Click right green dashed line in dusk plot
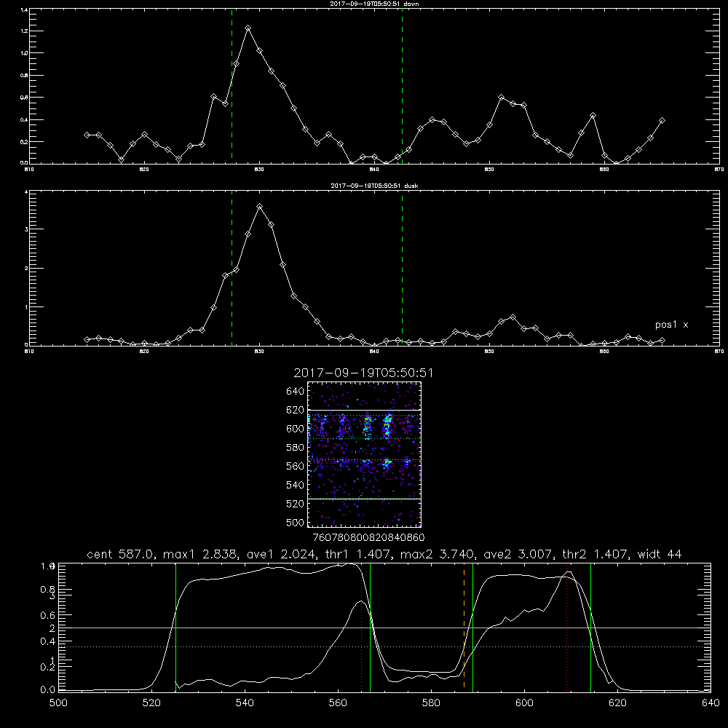 click(x=402, y=269)
